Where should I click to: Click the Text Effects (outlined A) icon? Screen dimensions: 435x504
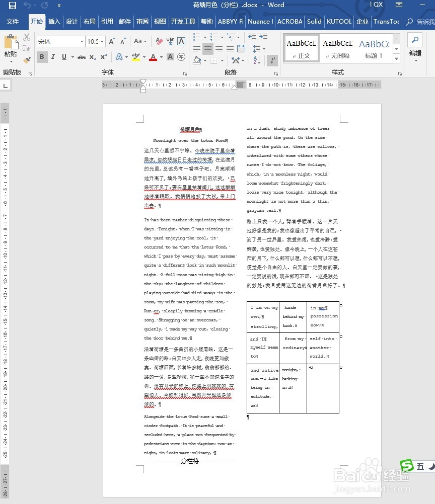pyautogui.click(x=119, y=57)
